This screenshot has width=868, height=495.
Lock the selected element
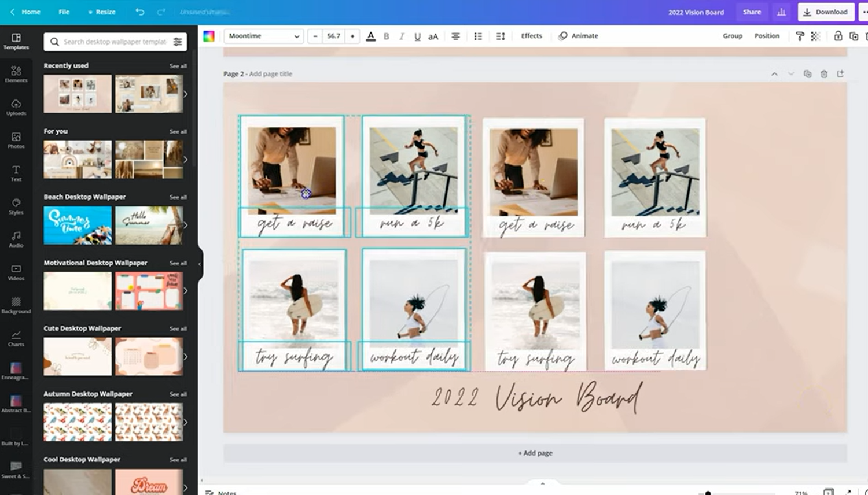coord(838,35)
